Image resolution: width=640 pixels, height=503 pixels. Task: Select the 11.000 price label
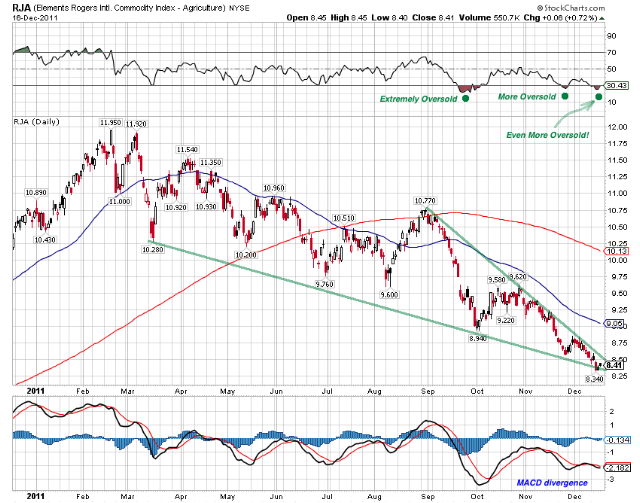(x=120, y=201)
